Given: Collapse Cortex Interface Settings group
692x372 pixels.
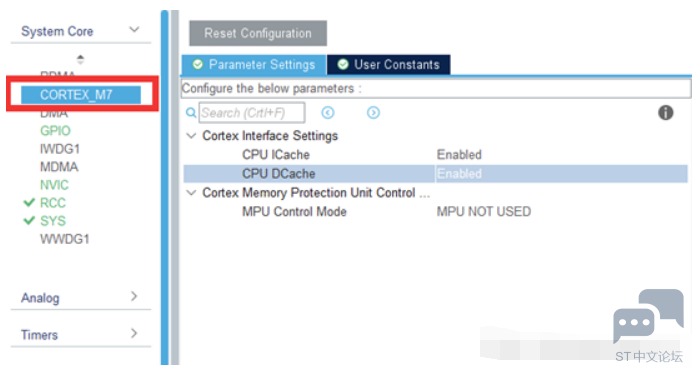Looking at the screenshot, I should (191, 135).
